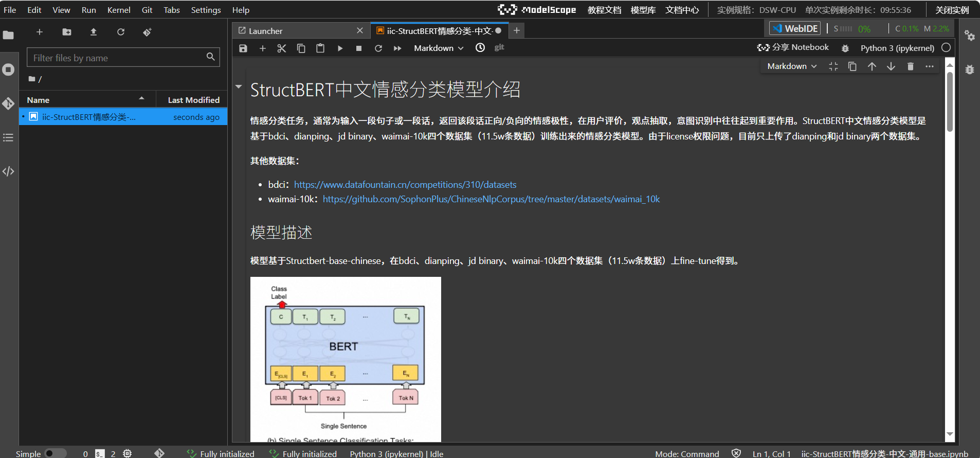
Task: Restart the kernel from toolbar
Action: pyautogui.click(x=378, y=48)
